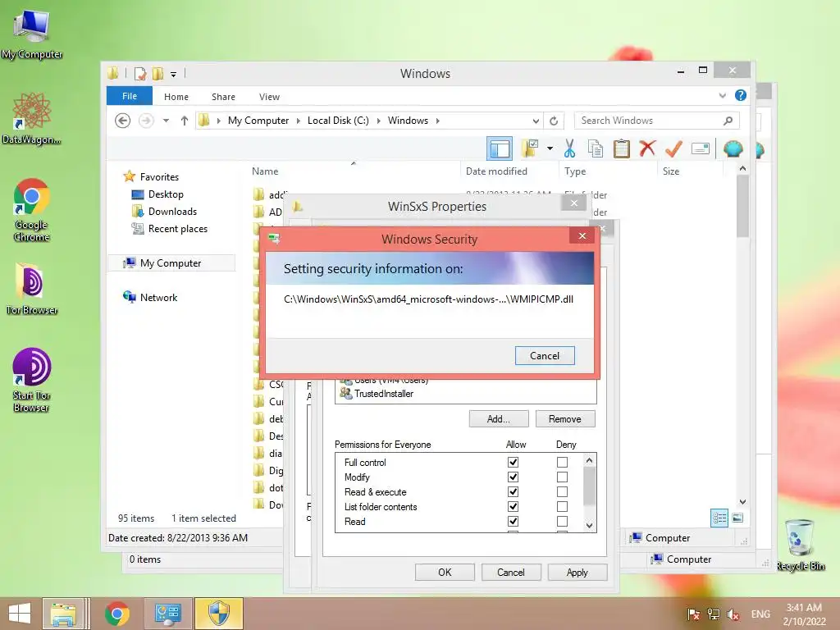Select Desktop in the navigation pane
This screenshot has height=630, width=840.
point(166,194)
